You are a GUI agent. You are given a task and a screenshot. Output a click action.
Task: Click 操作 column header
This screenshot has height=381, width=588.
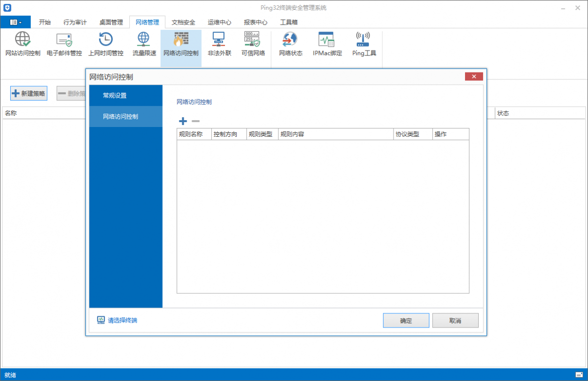[x=451, y=134]
